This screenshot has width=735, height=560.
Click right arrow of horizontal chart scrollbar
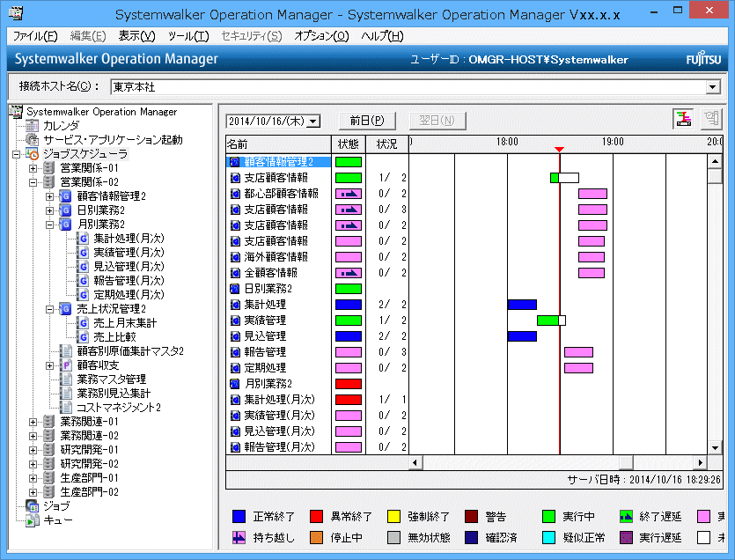(x=702, y=463)
